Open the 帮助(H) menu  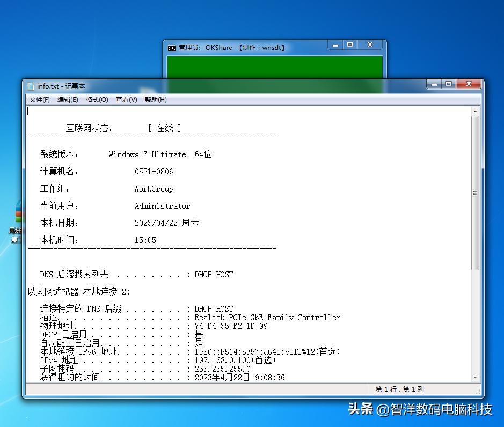(155, 100)
